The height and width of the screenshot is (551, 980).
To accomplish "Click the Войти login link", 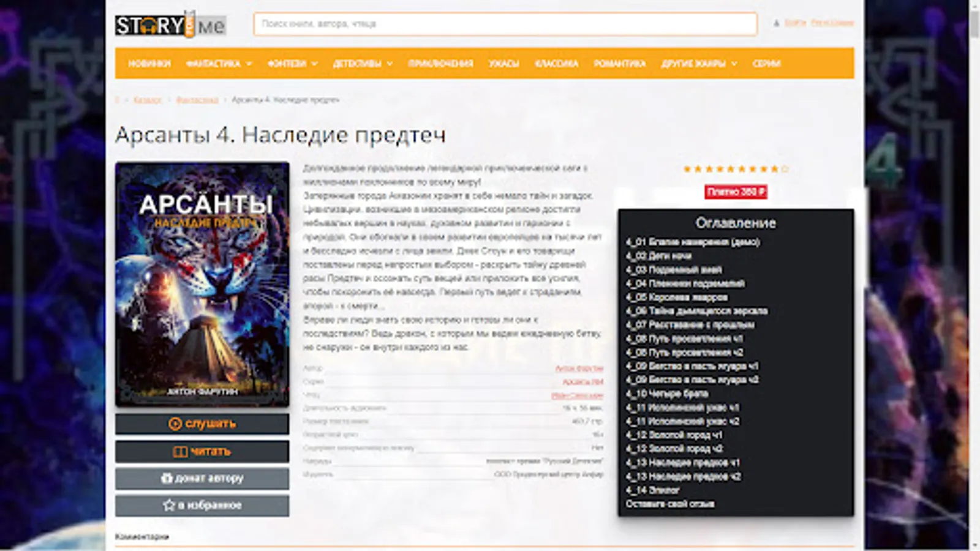I will tap(795, 23).
